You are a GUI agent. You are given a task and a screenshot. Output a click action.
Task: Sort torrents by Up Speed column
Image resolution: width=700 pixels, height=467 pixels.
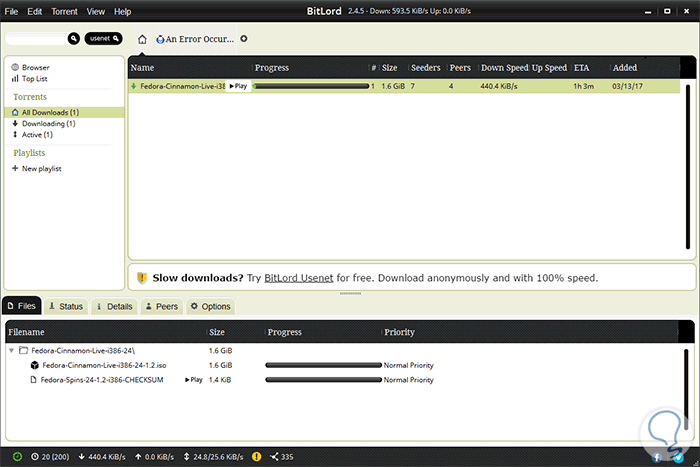[549, 68]
